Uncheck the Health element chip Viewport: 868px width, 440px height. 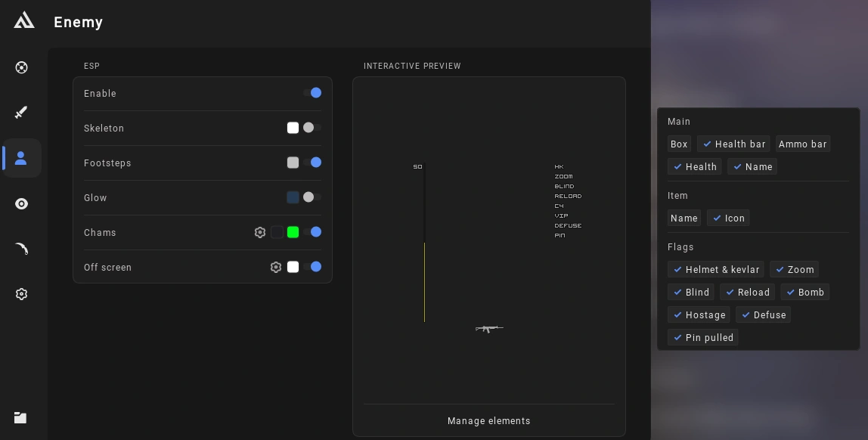click(694, 166)
